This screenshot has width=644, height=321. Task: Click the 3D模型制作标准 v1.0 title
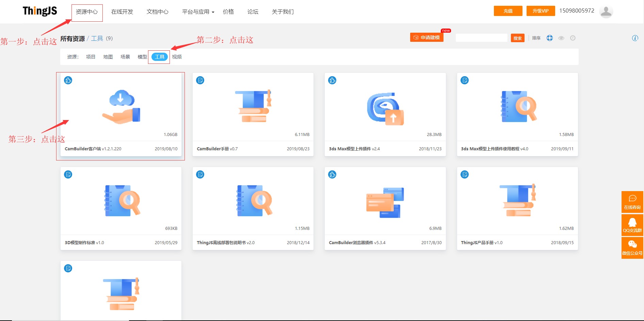tap(84, 243)
